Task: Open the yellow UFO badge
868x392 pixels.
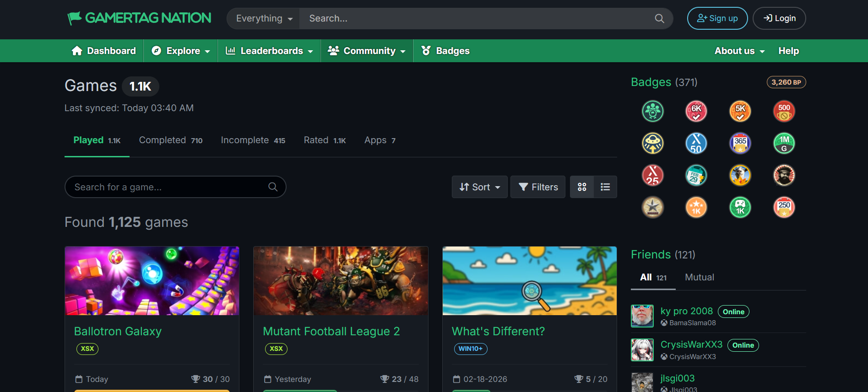Action: click(x=652, y=143)
